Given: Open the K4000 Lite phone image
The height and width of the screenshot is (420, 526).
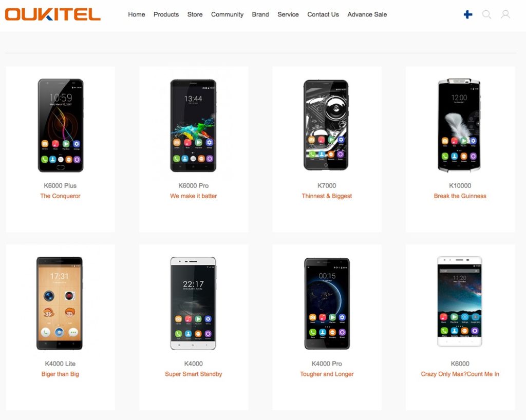Looking at the screenshot, I should point(60,303).
